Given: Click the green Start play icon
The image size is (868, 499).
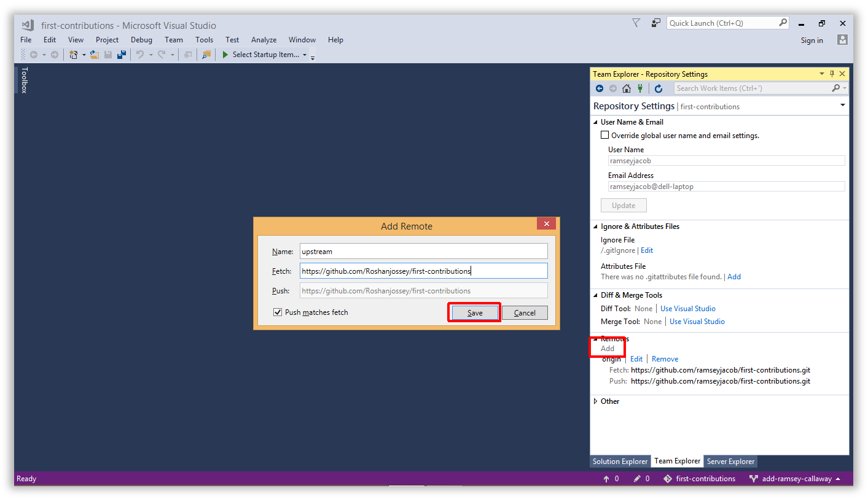Looking at the screenshot, I should click(x=225, y=55).
